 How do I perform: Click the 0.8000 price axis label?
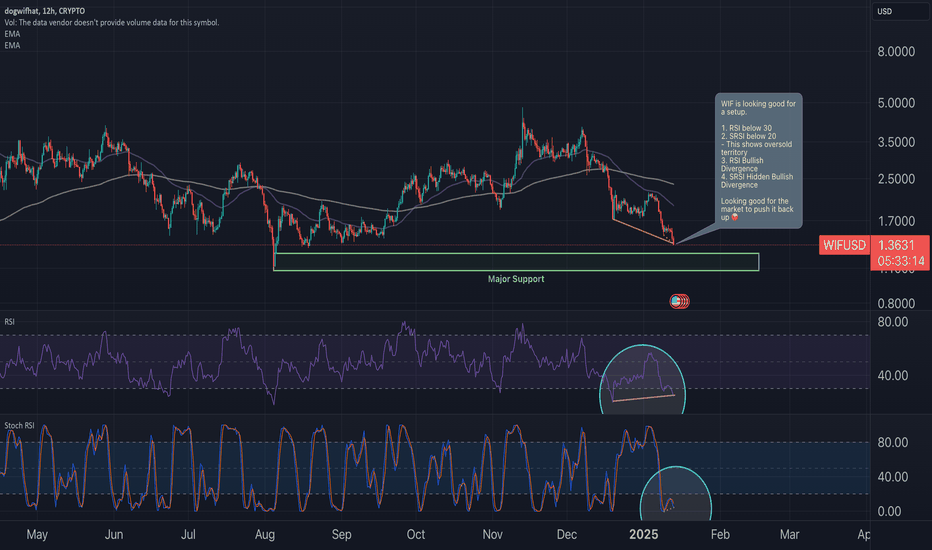pyautogui.click(x=896, y=303)
